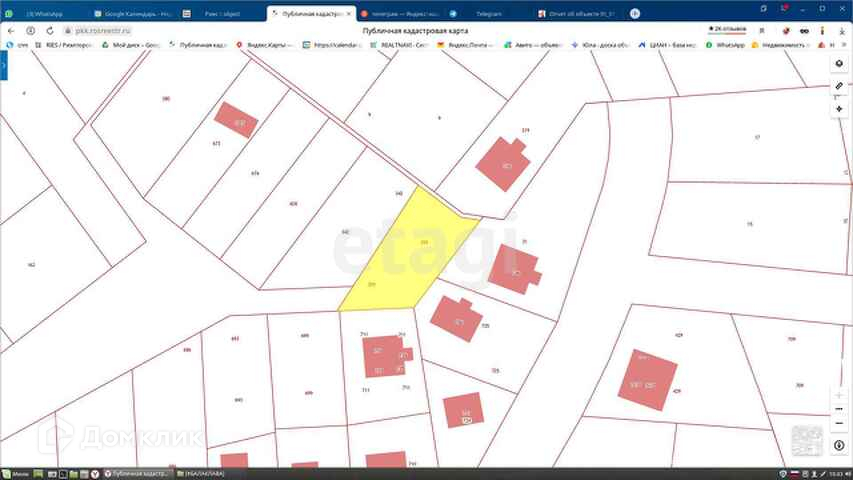Open the Яндекс Почта bookmark
853x480 pixels.
tap(466, 45)
